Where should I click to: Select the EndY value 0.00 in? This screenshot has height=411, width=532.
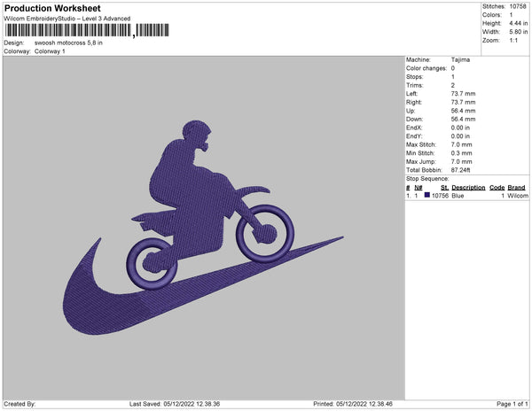pyautogui.click(x=460, y=136)
